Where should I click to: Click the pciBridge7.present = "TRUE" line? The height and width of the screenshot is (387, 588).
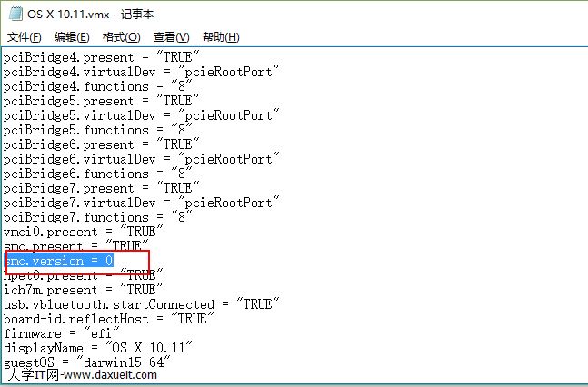pyautogui.click(x=101, y=188)
